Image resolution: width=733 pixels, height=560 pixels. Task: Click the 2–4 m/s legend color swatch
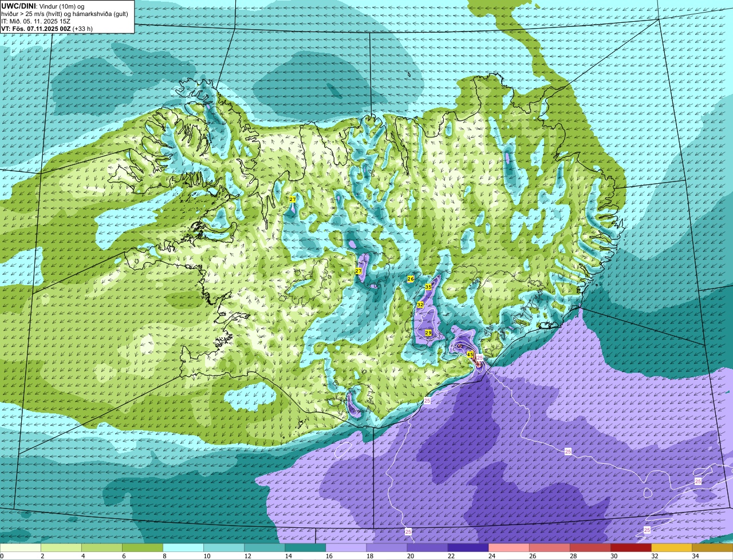[61, 547]
